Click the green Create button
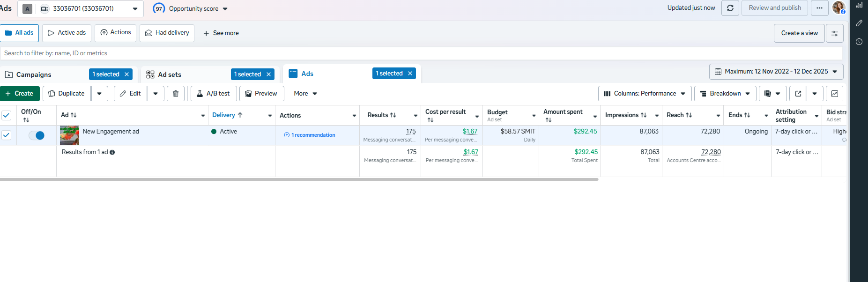 click(x=20, y=94)
